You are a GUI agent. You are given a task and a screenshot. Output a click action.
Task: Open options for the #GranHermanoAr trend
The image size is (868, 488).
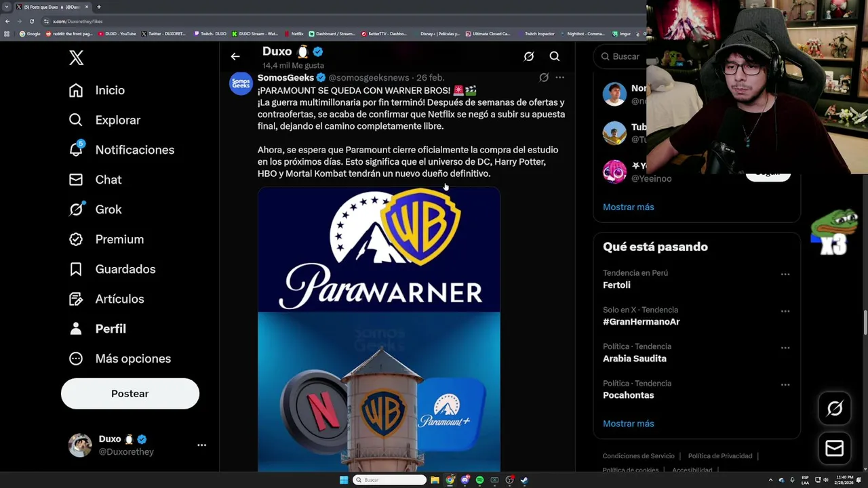[x=785, y=311]
